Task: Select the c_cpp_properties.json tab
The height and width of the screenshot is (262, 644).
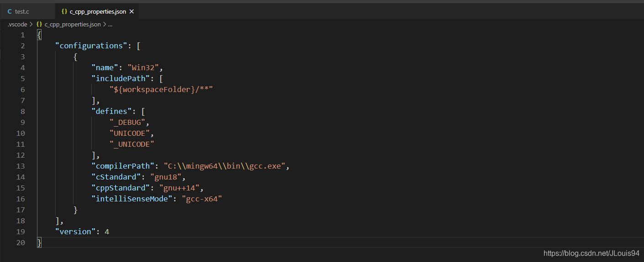Action: point(98,11)
